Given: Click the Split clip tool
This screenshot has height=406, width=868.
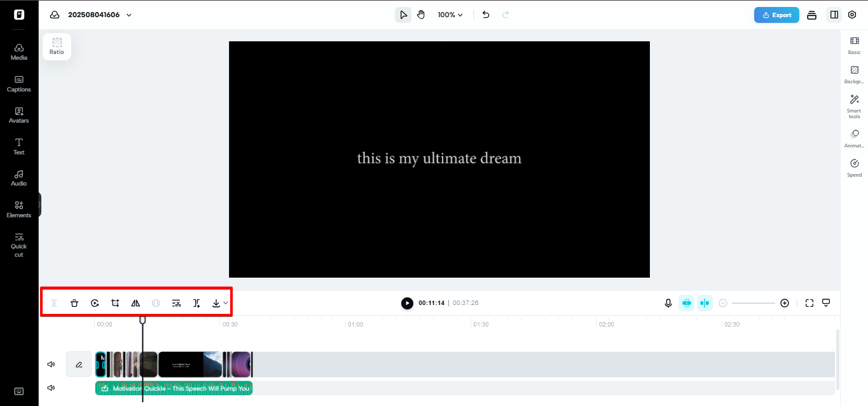Looking at the screenshot, I should (54, 303).
